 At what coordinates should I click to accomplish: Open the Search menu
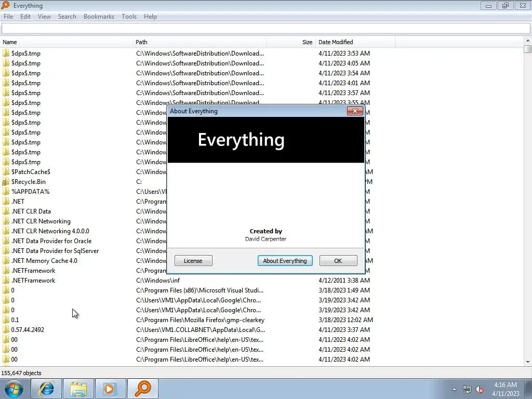point(67,17)
